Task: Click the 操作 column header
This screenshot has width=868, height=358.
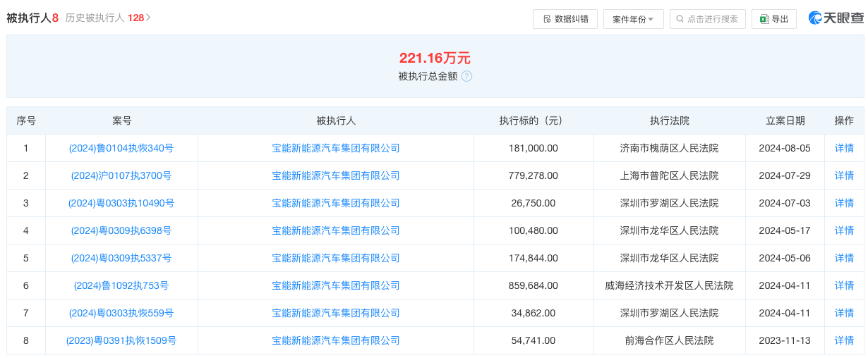Action: click(x=844, y=121)
